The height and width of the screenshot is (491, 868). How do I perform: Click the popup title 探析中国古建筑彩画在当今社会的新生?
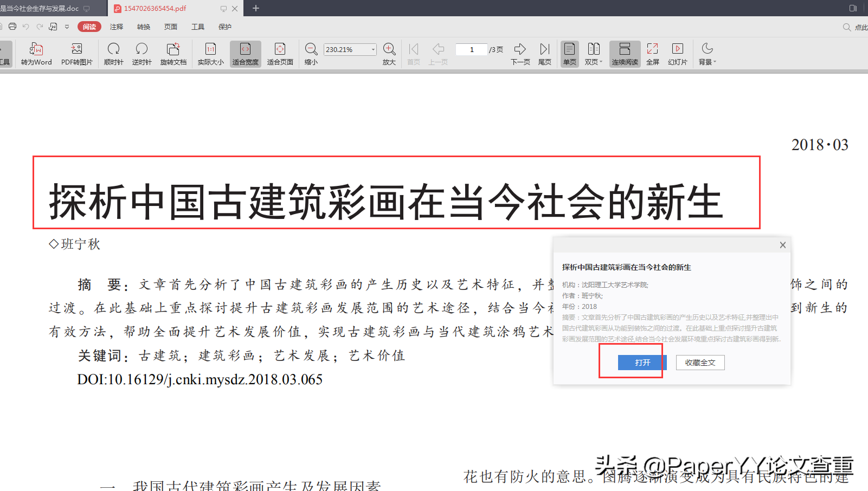pos(627,267)
